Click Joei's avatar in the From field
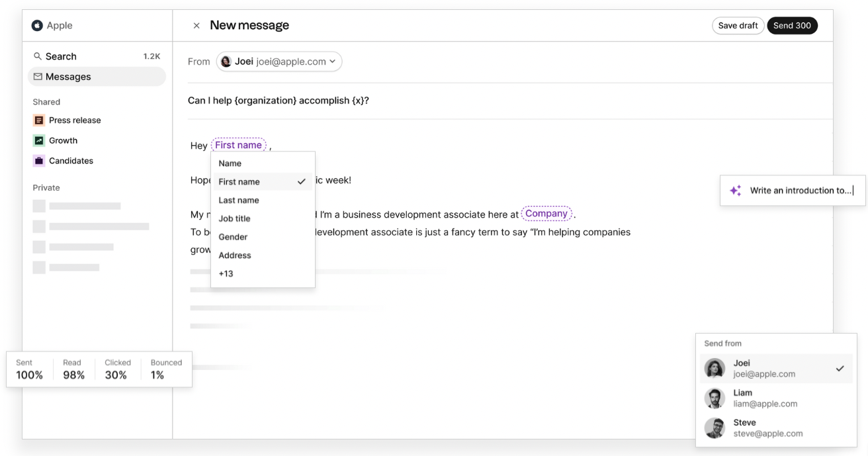 pyautogui.click(x=226, y=62)
